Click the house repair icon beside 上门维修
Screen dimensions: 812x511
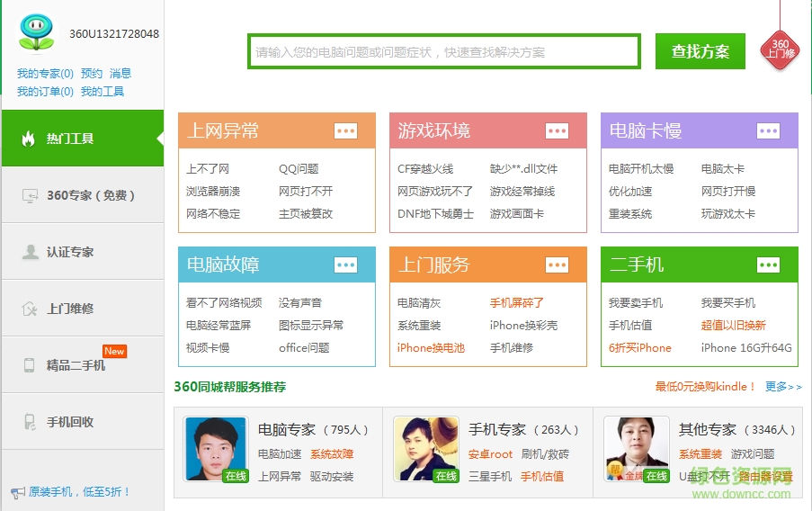coord(30,309)
